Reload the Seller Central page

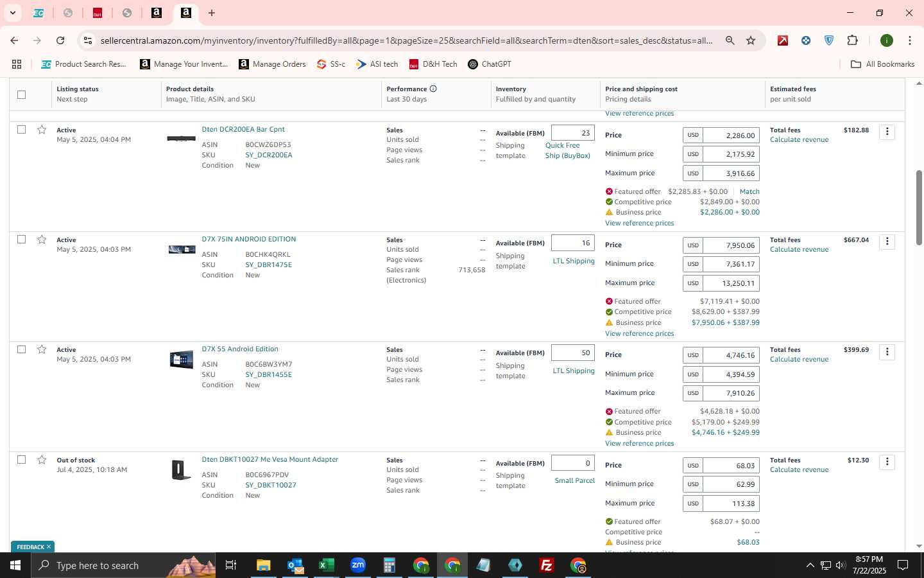click(60, 40)
